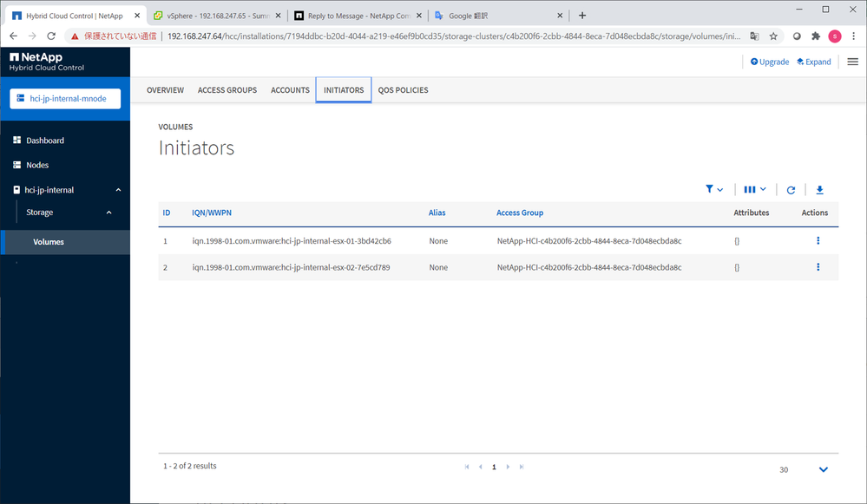Close the vSphere browser tab
867x504 pixels.
click(x=278, y=16)
